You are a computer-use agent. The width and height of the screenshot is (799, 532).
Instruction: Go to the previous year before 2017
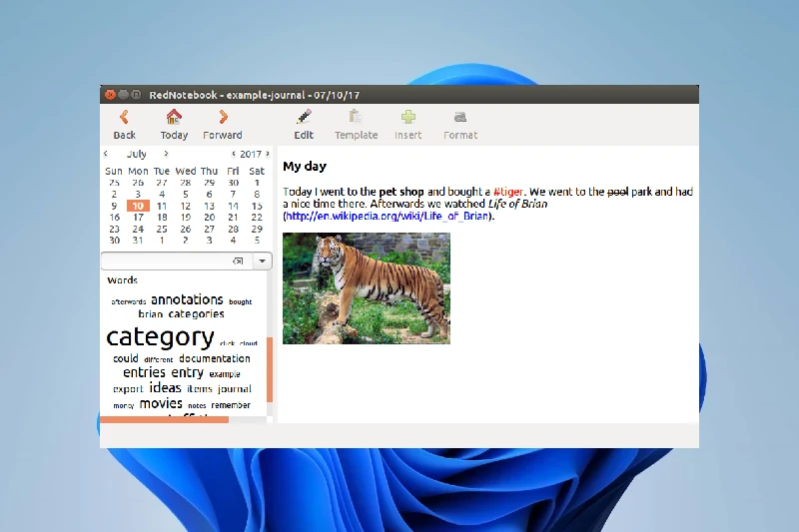[x=234, y=154]
